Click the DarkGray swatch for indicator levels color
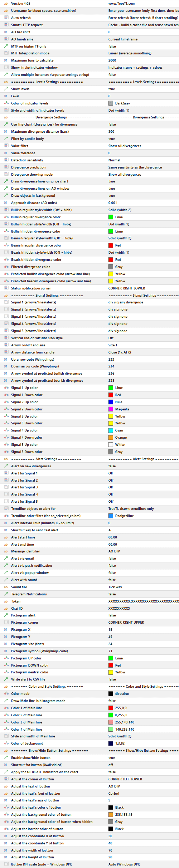The height and width of the screenshot is (868, 179). coord(111,103)
